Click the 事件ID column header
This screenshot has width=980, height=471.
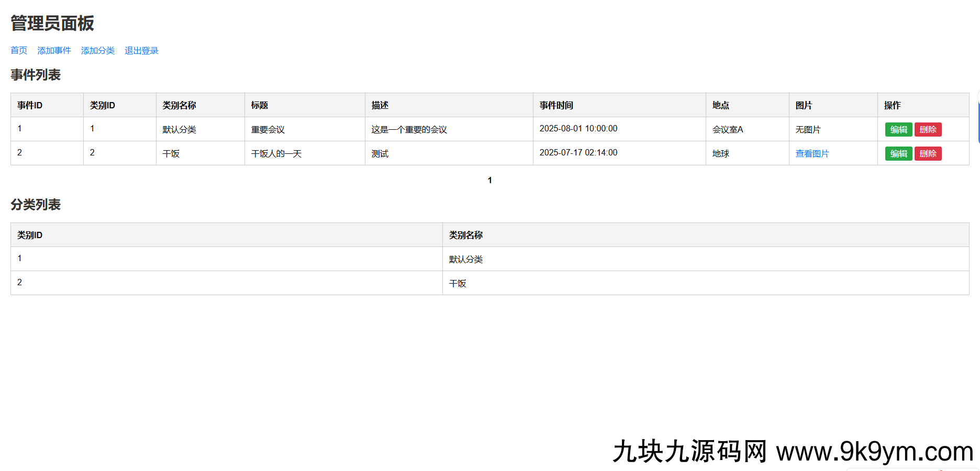pos(29,105)
